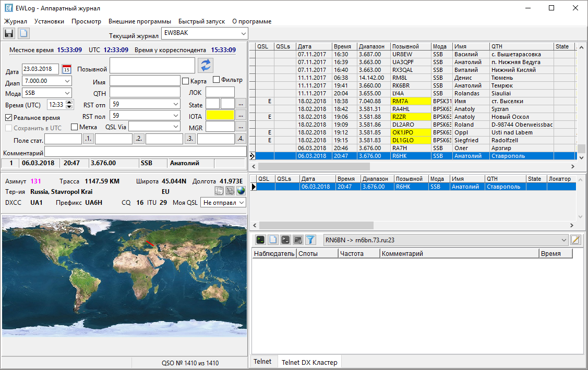Enable the Карта checkbox

coord(185,81)
